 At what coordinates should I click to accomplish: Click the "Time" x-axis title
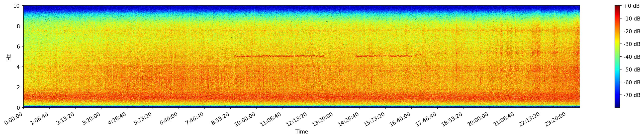[301, 132]
